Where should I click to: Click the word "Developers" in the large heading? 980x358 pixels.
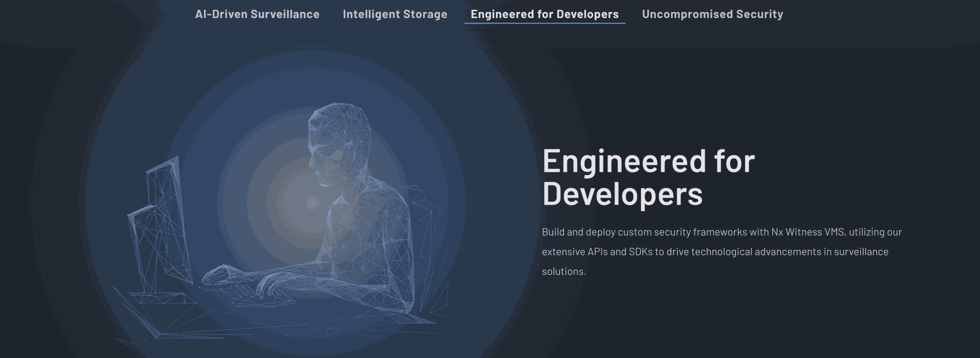point(622,194)
